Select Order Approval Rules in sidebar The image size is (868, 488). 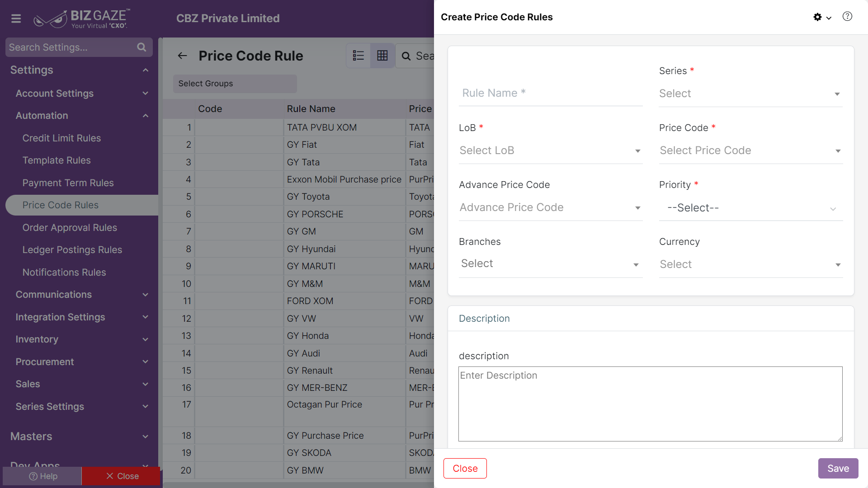[70, 228]
